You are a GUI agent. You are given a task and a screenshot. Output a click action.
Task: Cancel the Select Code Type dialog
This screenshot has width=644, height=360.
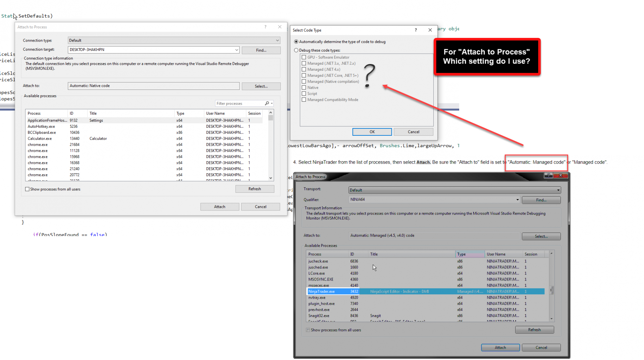[x=414, y=132]
